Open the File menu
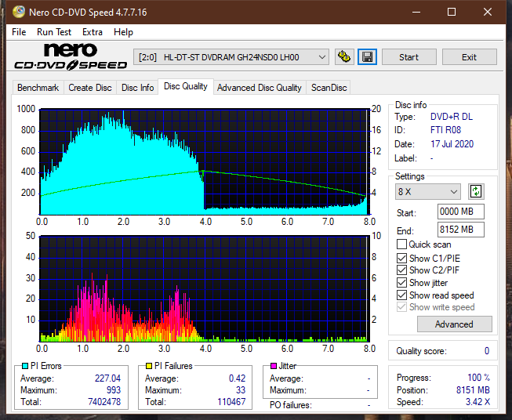Image resolution: width=512 pixels, height=420 pixels. pyautogui.click(x=19, y=32)
